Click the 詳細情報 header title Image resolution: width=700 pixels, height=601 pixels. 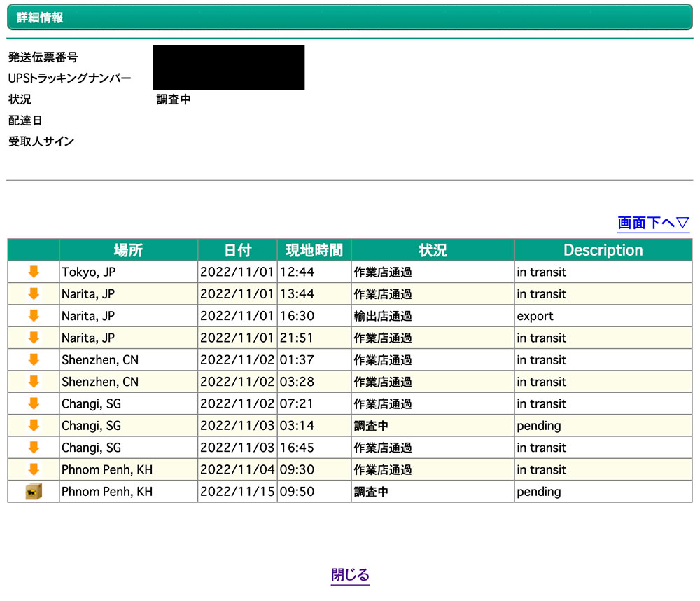(40, 18)
